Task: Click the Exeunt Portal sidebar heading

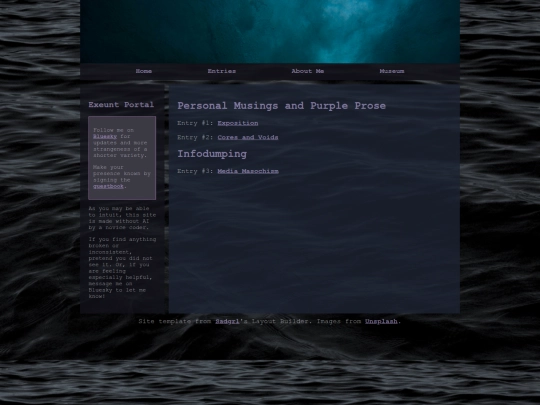Action: (121, 105)
